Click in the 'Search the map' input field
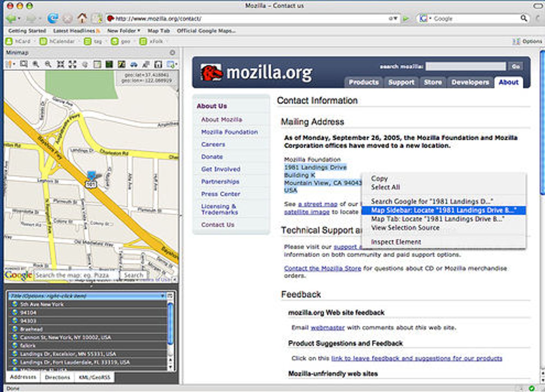This screenshot has height=392, width=545. tap(76, 275)
